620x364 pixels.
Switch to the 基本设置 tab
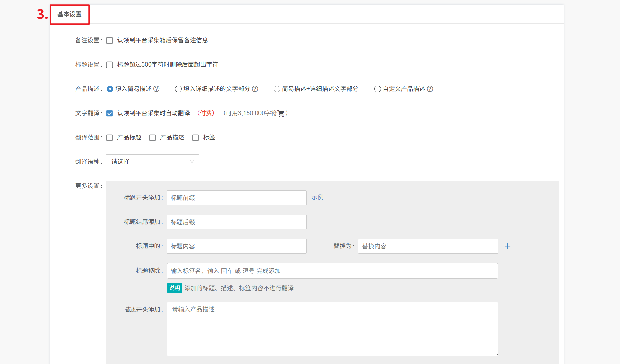pos(69,14)
